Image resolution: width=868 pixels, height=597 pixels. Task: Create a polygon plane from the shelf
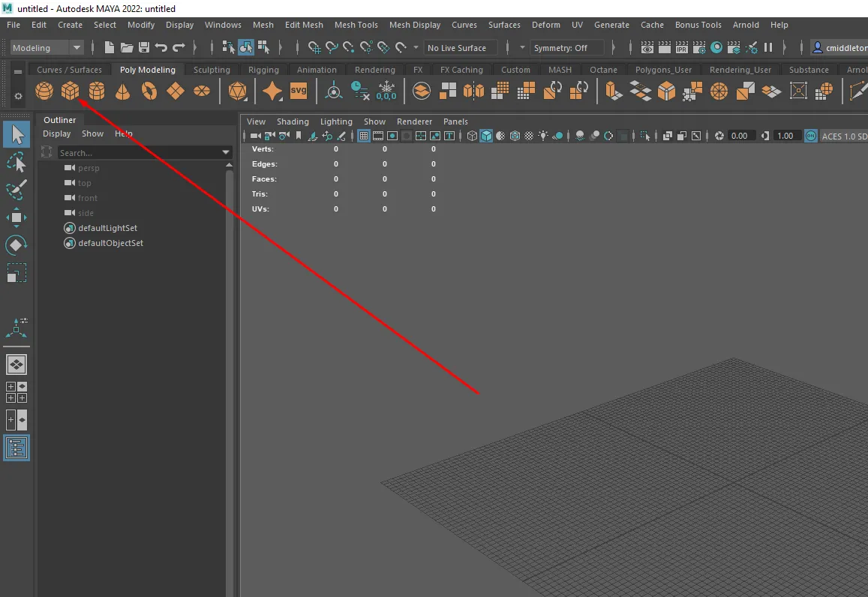(176, 91)
